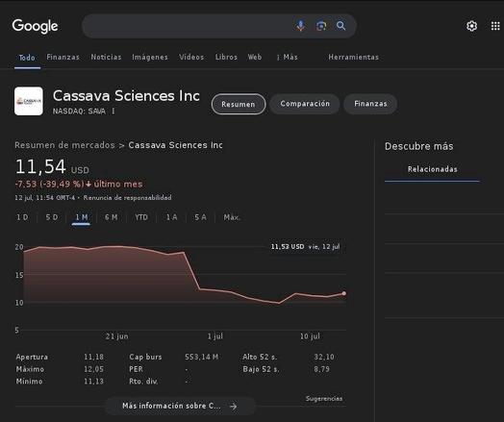Switch to the Imágenes tab
Image resolution: width=504 pixels, height=422 pixels.
(150, 57)
